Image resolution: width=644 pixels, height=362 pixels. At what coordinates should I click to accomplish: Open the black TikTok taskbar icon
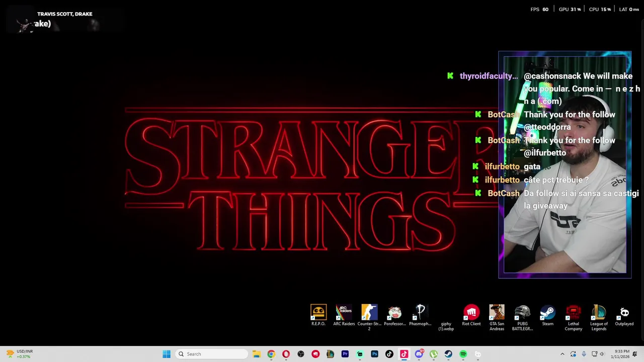click(389, 354)
